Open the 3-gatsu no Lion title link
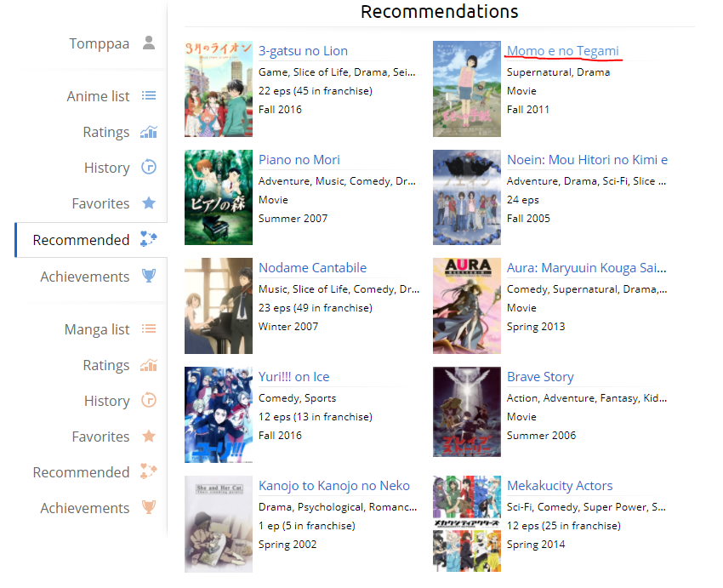 coord(303,51)
